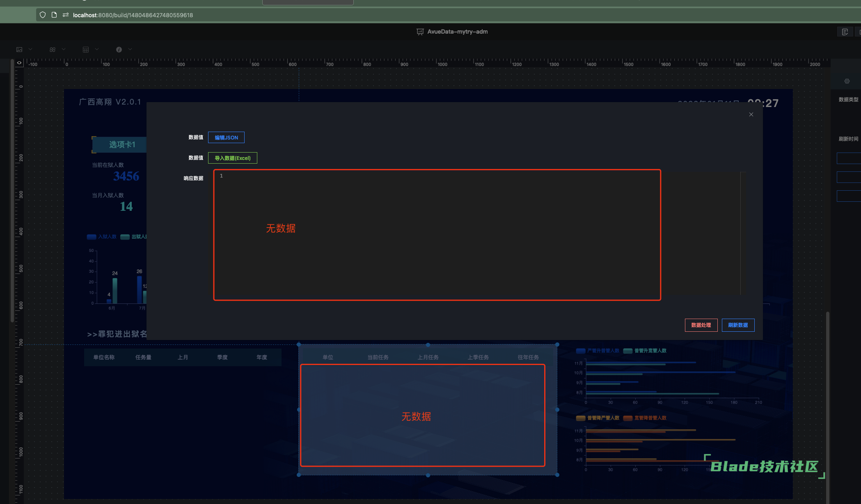Toggle the 入狱人数 chart legend
The height and width of the screenshot is (504, 861).
click(102, 237)
